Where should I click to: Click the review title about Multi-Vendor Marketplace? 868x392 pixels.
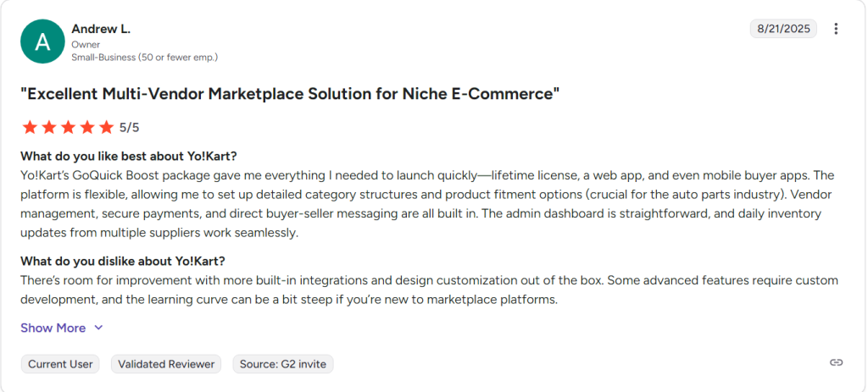[290, 94]
